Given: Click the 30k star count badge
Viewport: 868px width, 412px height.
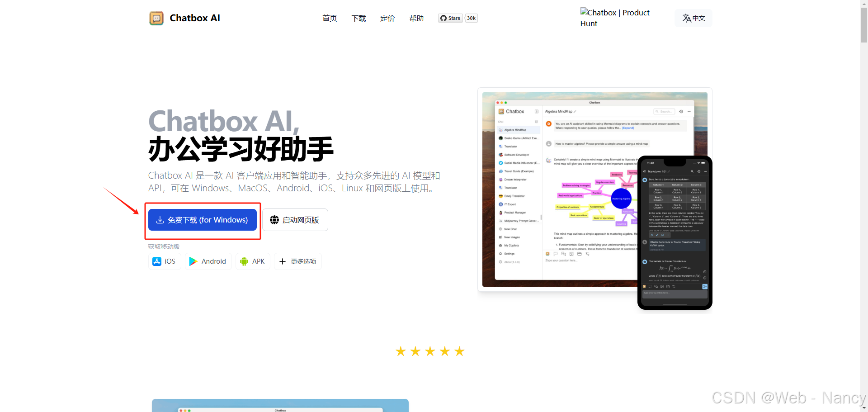Looking at the screenshot, I should pyautogui.click(x=471, y=18).
